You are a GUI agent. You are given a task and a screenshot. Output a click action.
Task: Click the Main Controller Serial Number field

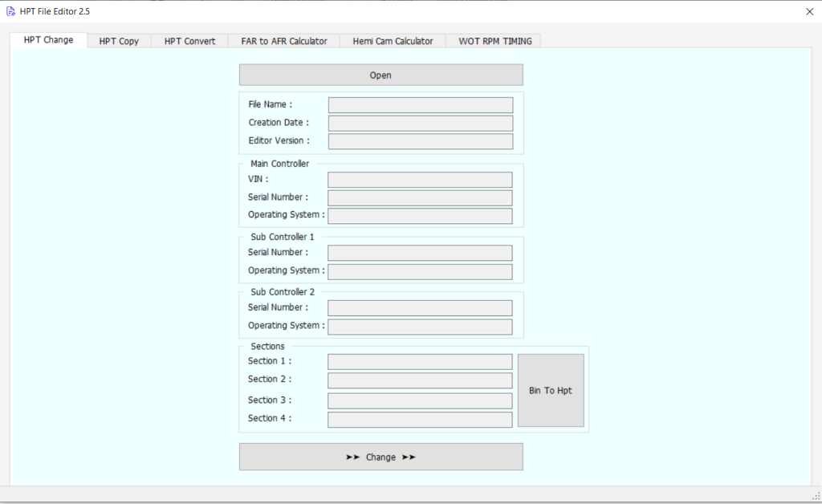click(420, 197)
